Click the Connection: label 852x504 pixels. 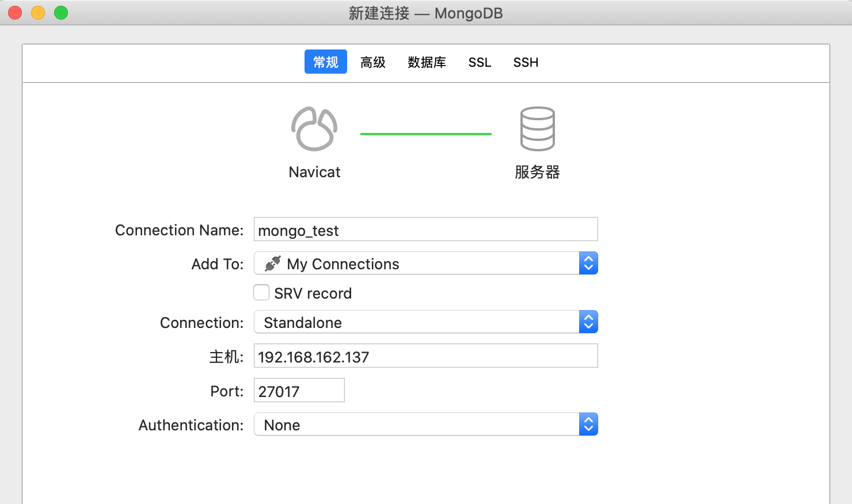[202, 323]
